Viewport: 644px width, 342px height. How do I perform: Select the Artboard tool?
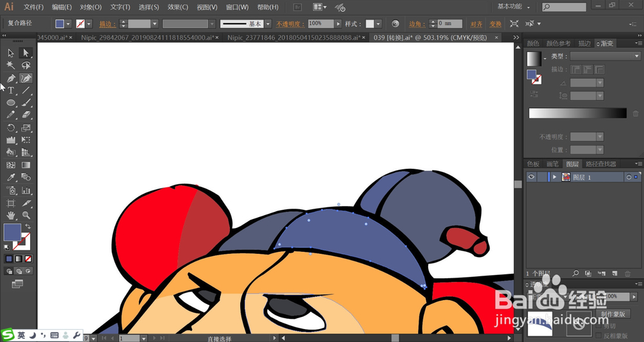(11, 203)
